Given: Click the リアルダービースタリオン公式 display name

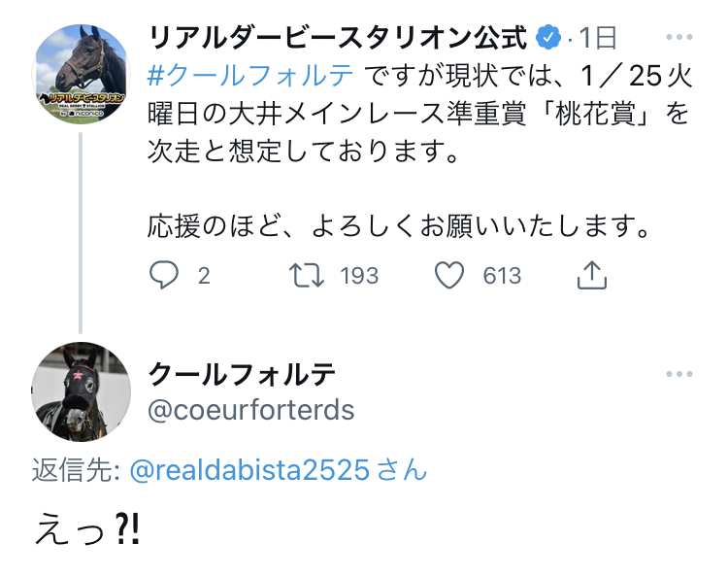Looking at the screenshot, I should click(340, 38).
